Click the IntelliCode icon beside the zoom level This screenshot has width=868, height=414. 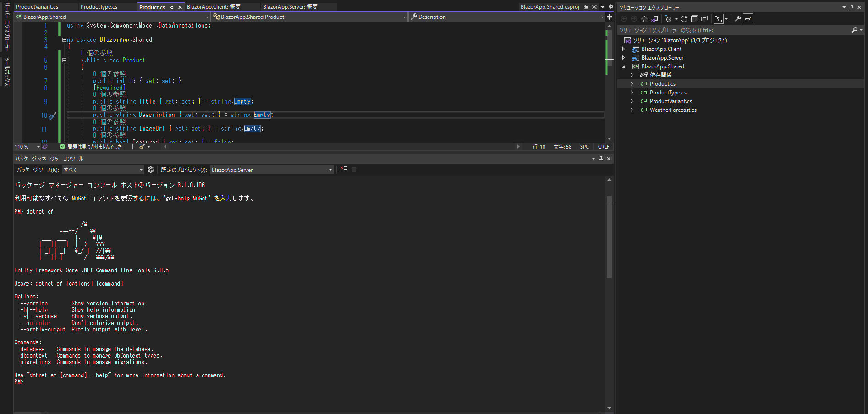(45, 147)
